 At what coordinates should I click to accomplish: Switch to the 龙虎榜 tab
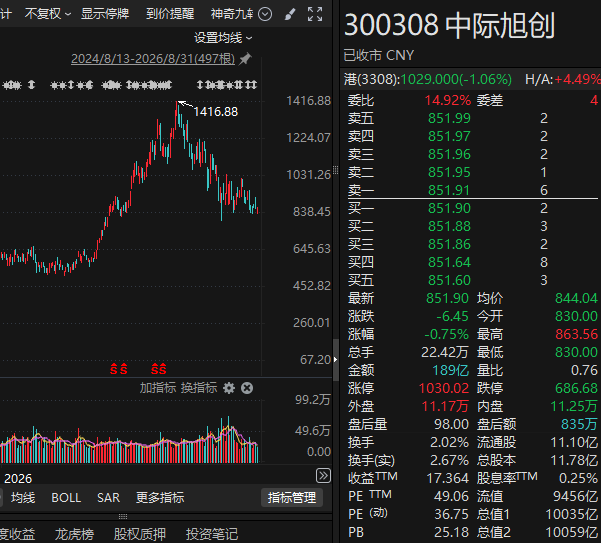click(x=74, y=534)
